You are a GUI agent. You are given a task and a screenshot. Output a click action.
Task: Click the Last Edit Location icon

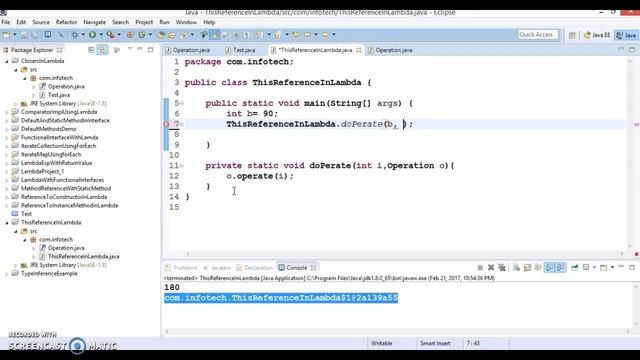(296, 35)
